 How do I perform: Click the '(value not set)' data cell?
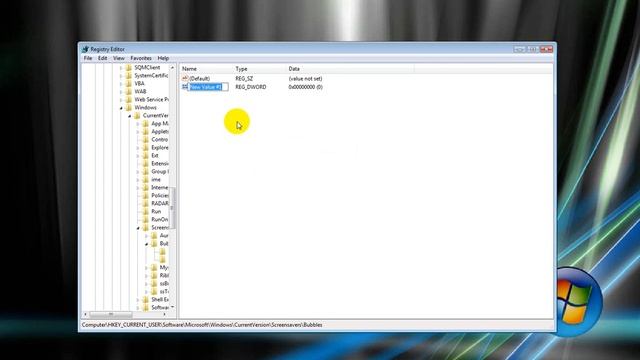305,78
